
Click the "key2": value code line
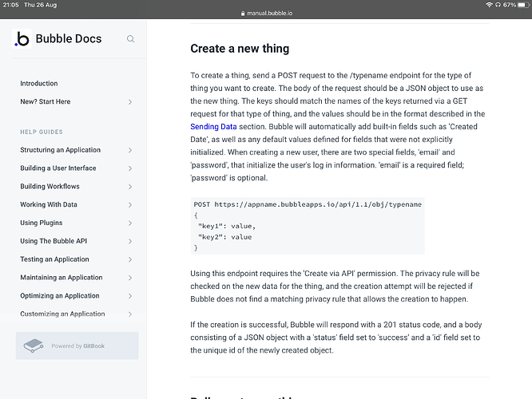click(225, 237)
